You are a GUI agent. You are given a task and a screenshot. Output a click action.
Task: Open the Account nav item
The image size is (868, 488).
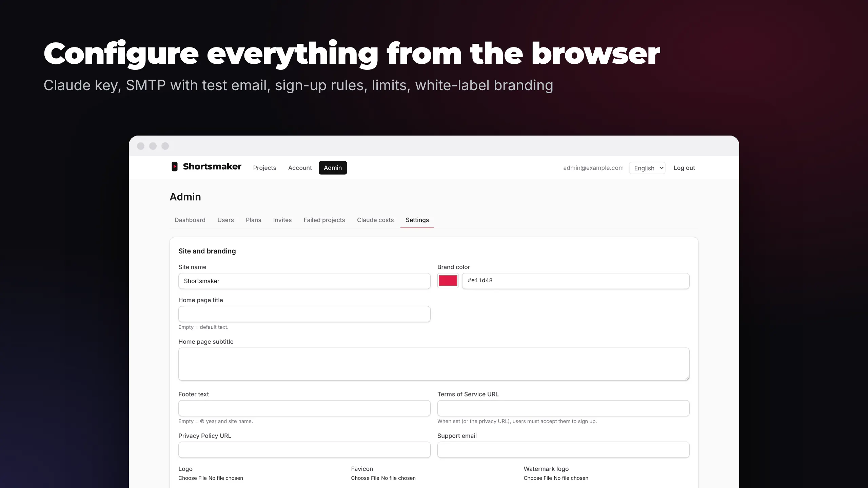(x=300, y=168)
